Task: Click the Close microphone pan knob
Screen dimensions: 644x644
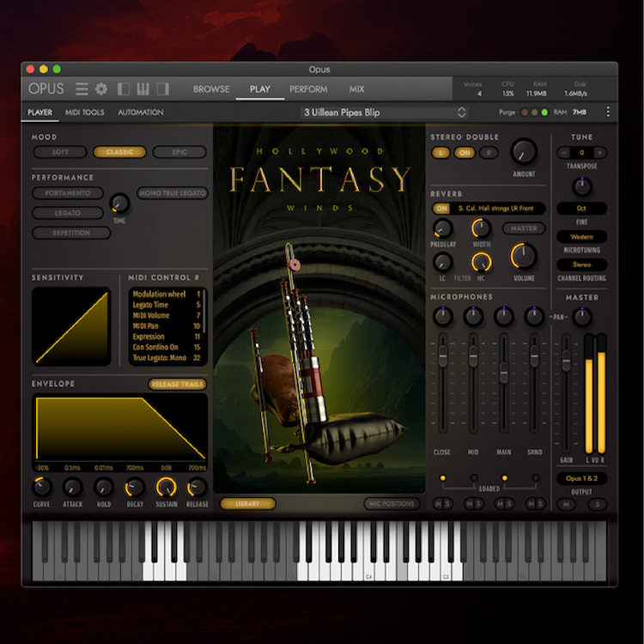Action: coord(443,316)
